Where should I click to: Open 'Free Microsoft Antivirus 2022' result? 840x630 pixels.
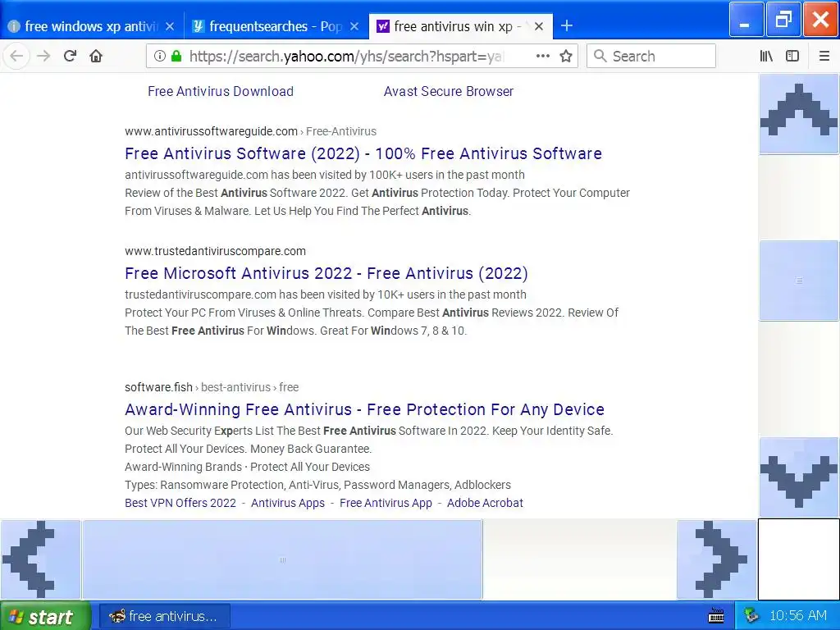coord(326,274)
